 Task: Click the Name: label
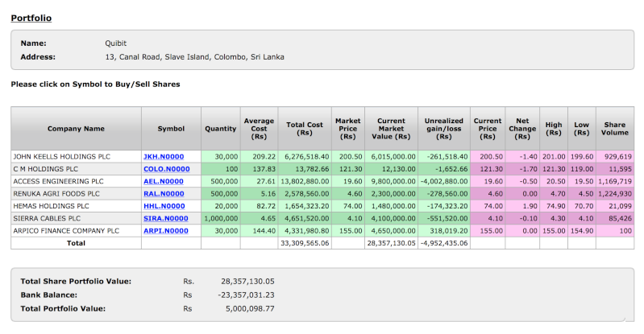tap(33, 43)
